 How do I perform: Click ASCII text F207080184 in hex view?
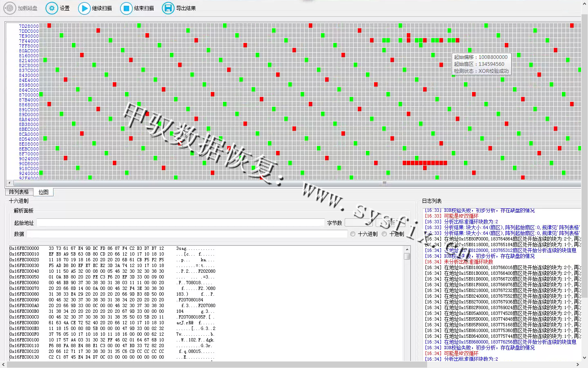point(191,300)
